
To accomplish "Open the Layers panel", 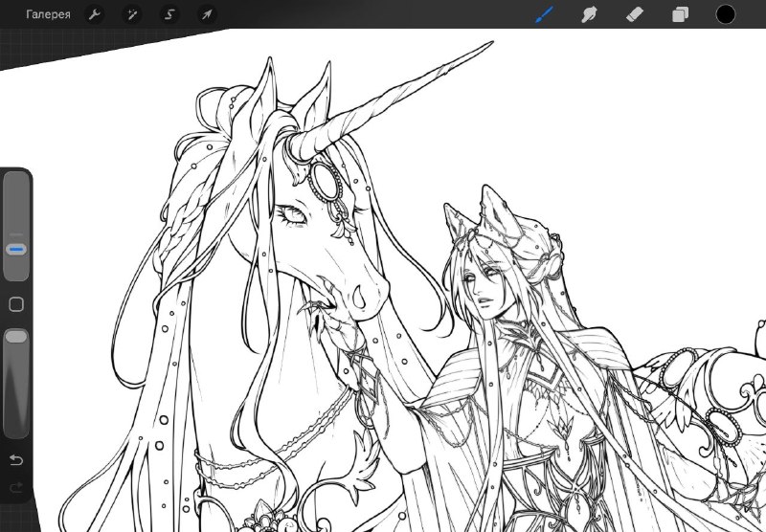I will [x=680, y=14].
